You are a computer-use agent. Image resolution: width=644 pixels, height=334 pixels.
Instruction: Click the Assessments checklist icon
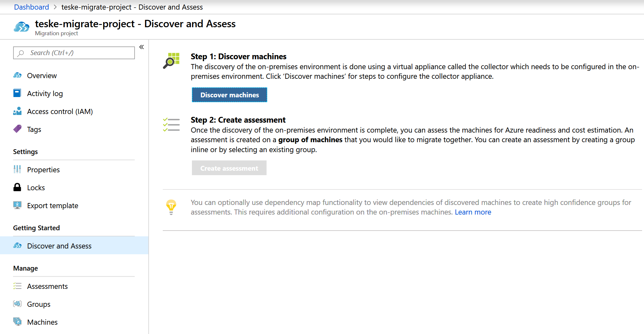tap(17, 286)
